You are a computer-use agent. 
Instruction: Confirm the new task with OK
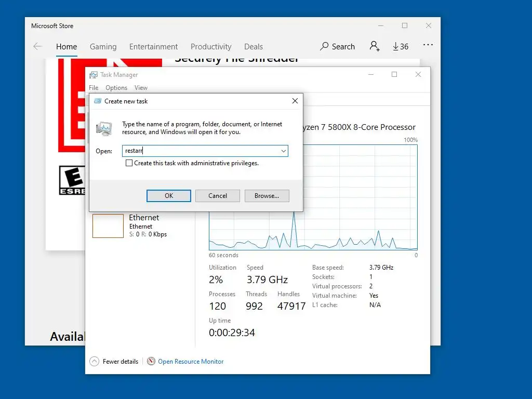point(169,196)
